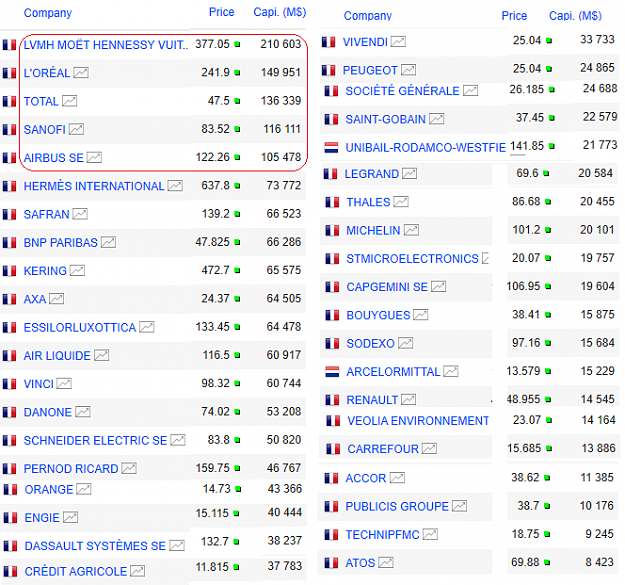
Task: Select the Hermès price value 637.8
Action: click(x=215, y=185)
